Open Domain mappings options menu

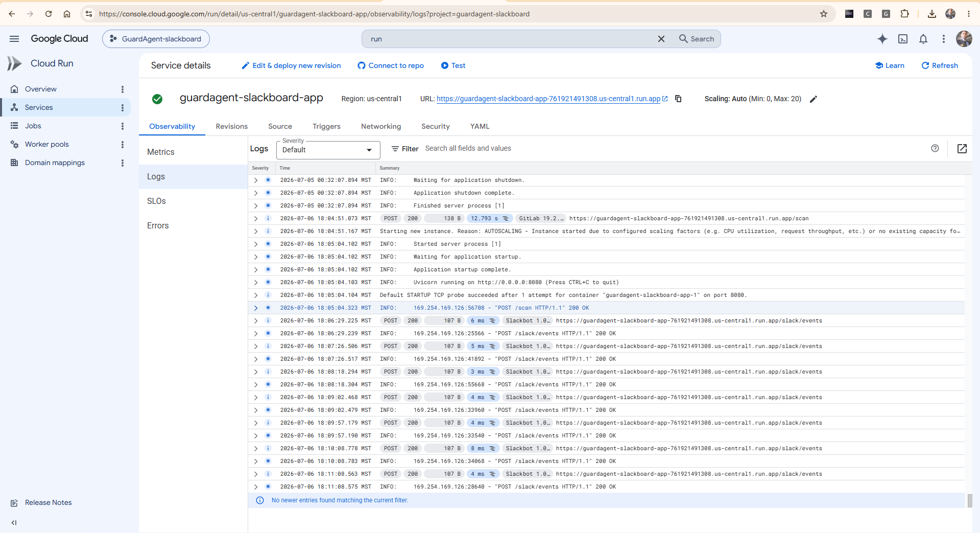click(x=123, y=163)
